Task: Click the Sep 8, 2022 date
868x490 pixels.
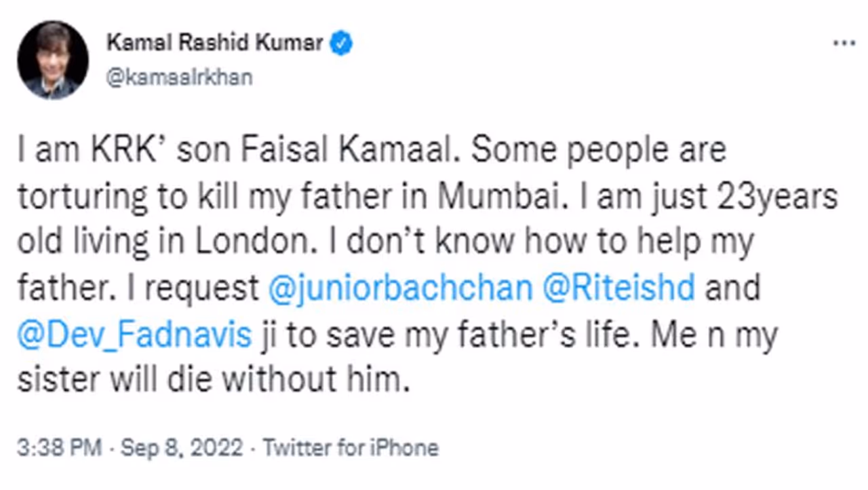Action: [x=181, y=448]
